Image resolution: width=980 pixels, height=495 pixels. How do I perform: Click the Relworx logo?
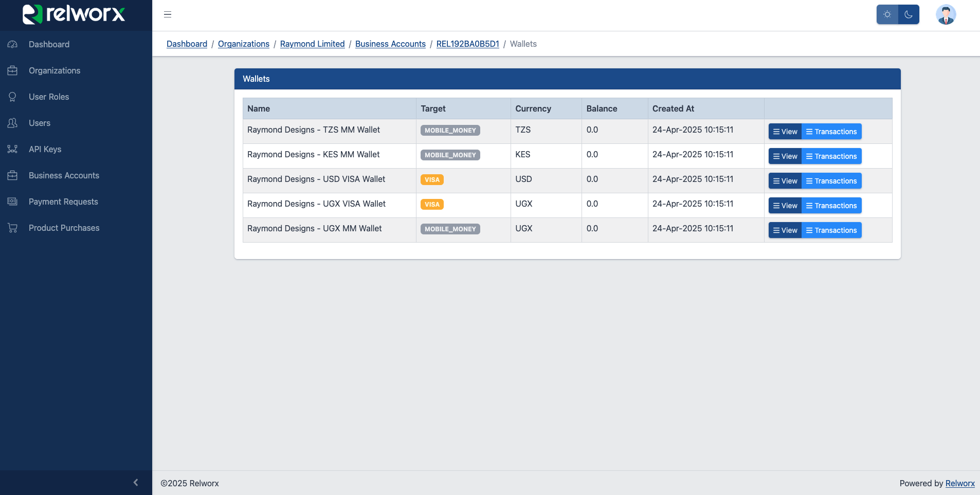pos(74,14)
